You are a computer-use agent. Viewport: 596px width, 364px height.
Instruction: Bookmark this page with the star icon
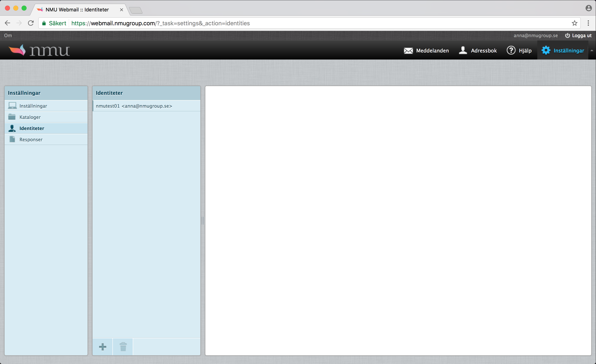(x=574, y=23)
